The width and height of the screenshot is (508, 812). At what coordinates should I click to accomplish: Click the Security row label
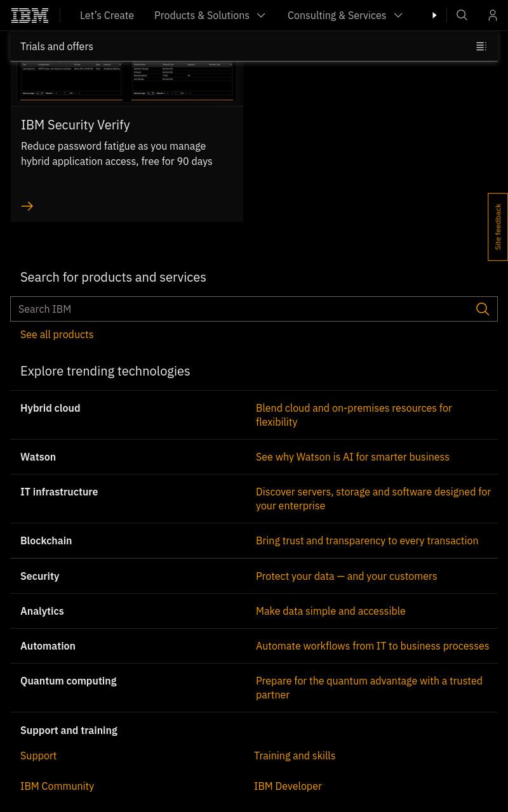pos(39,576)
